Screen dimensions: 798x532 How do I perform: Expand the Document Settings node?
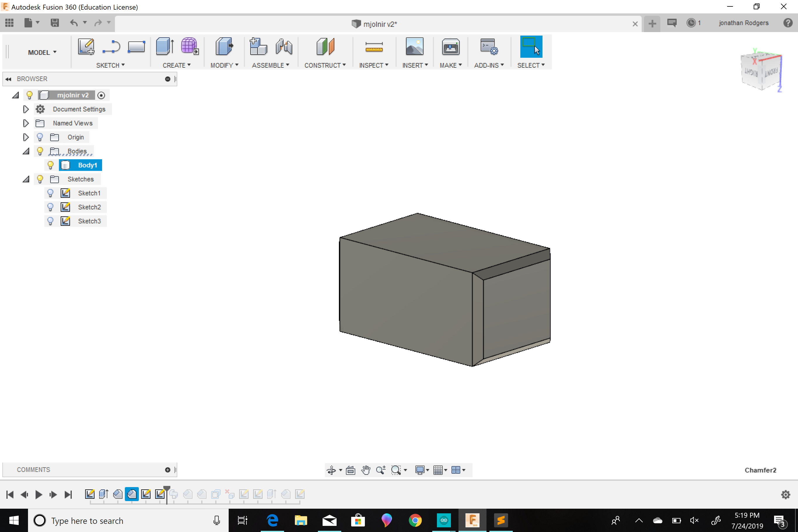[x=26, y=109]
